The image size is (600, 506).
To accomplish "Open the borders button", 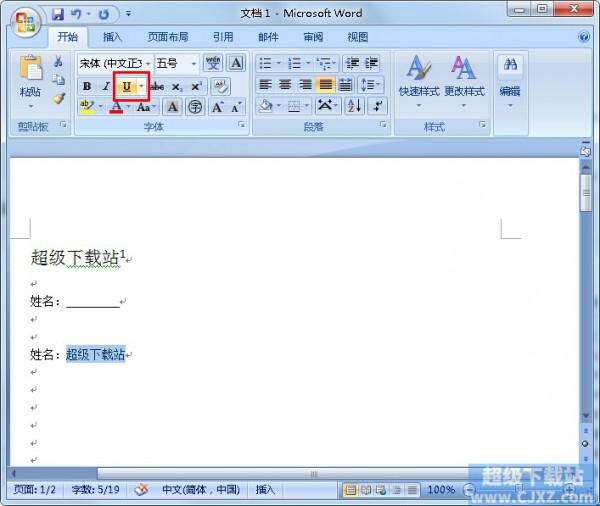I will (293, 106).
